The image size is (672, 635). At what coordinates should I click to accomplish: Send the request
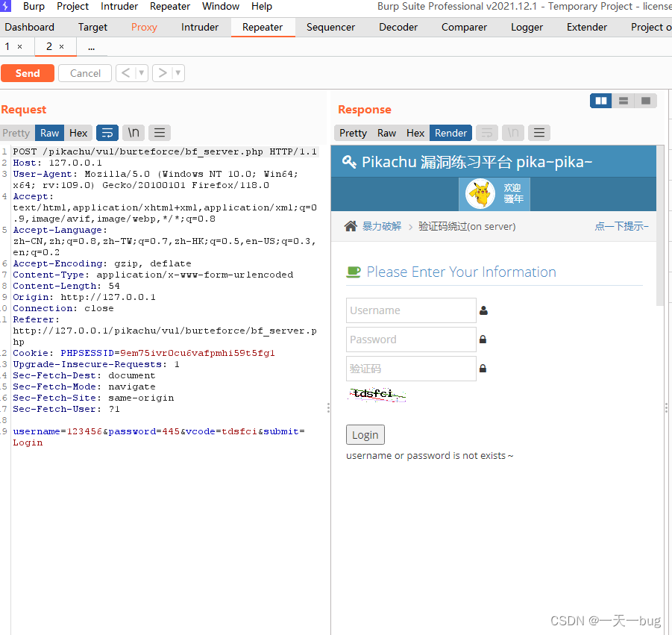tap(28, 73)
